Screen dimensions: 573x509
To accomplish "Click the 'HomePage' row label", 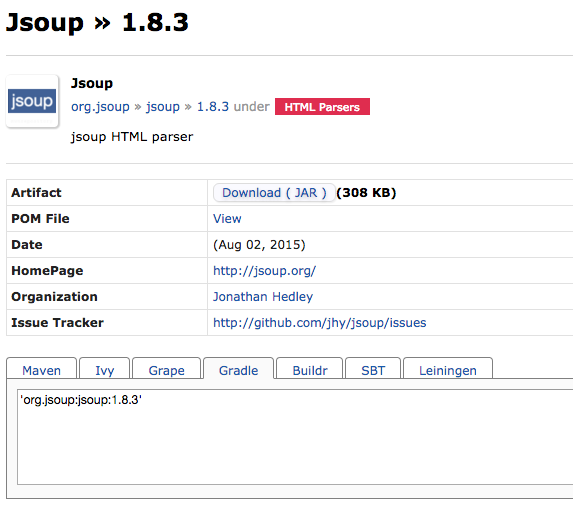I will [47, 271].
